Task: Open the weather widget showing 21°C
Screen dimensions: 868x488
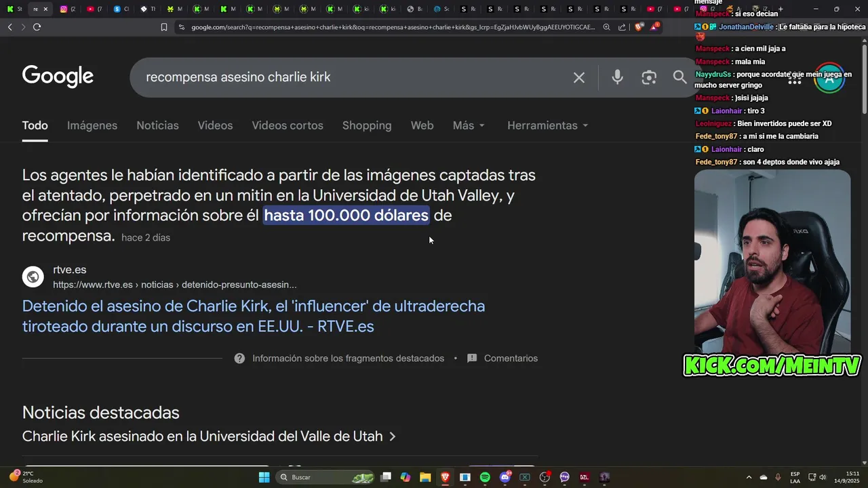Action: pos(26,477)
